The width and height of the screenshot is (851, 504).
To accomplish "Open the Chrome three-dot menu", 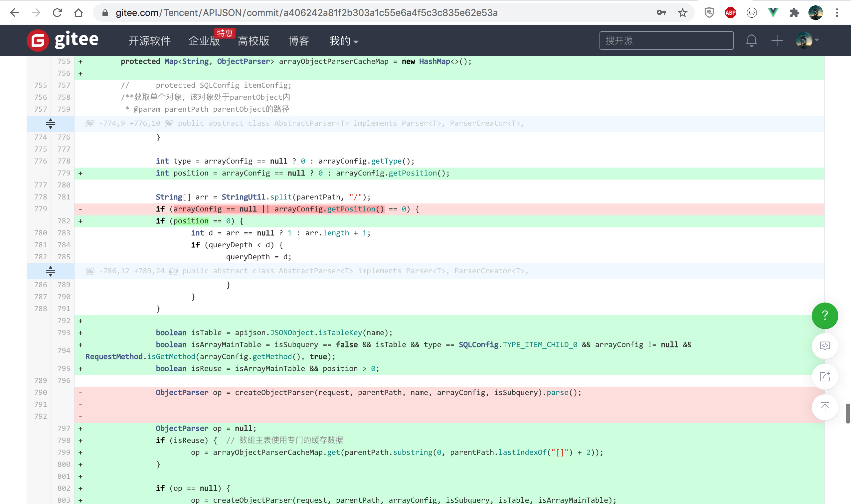I will point(837,13).
